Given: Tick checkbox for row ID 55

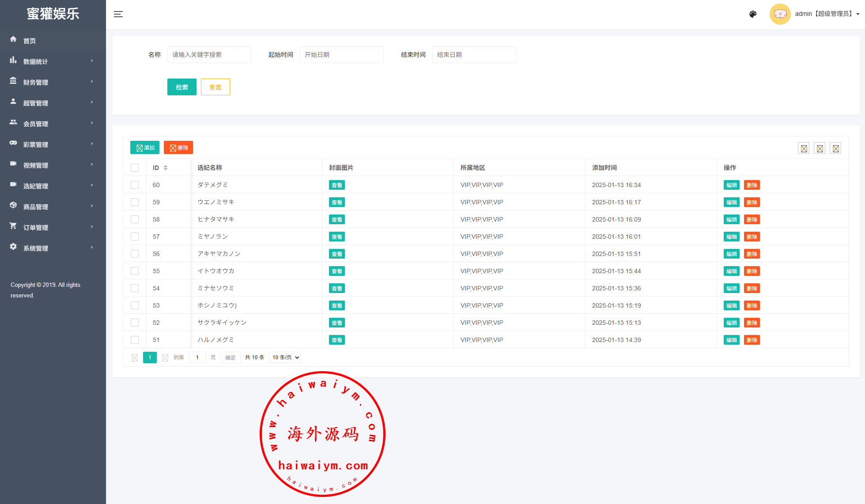Looking at the screenshot, I should 135,271.
